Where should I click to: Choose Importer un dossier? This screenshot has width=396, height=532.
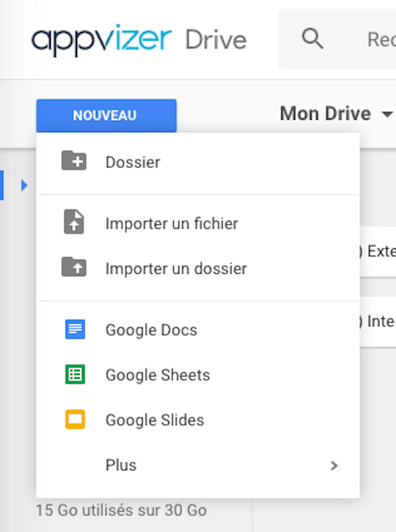pos(198,269)
